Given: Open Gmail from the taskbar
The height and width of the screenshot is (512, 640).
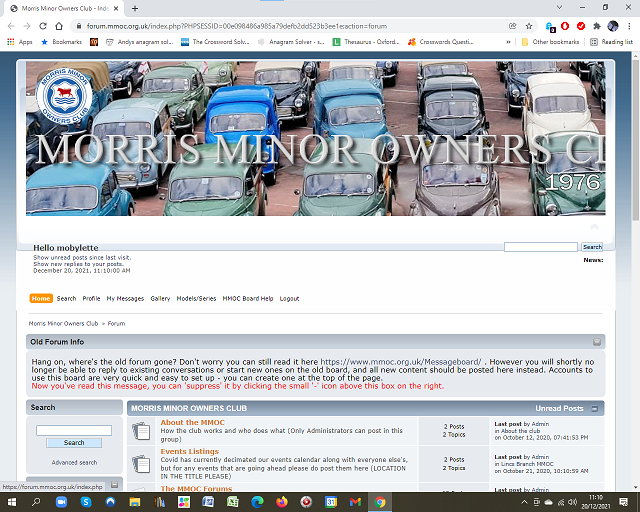Looking at the screenshot, I should click(355, 502).
